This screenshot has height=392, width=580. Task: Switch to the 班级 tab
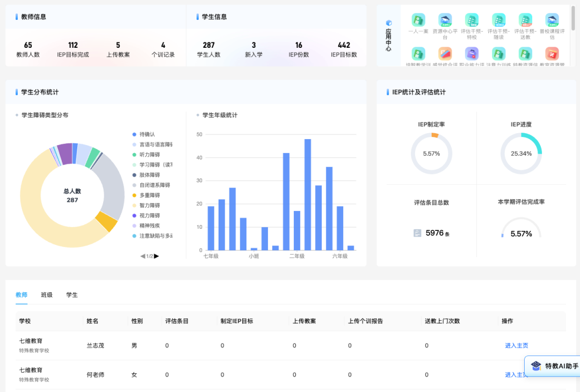47,295
